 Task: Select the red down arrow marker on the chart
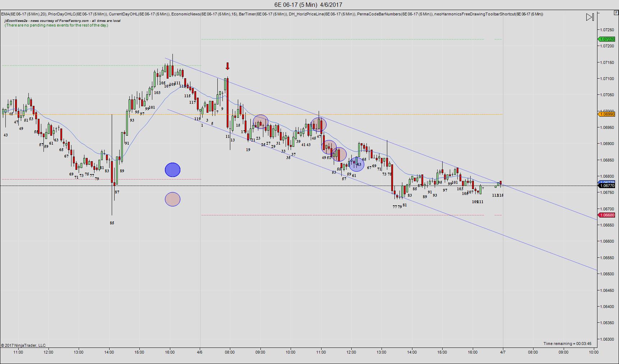227,66
